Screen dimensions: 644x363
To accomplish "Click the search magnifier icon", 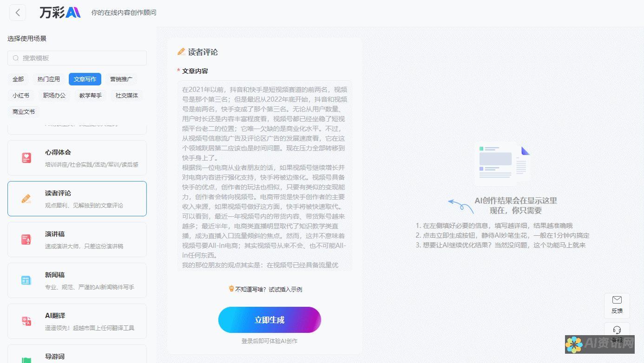I will 16,58.
